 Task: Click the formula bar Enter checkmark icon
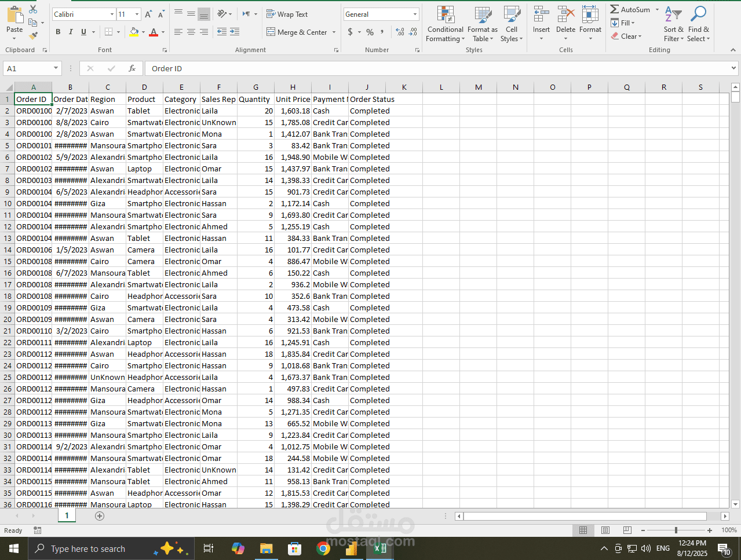111,68
